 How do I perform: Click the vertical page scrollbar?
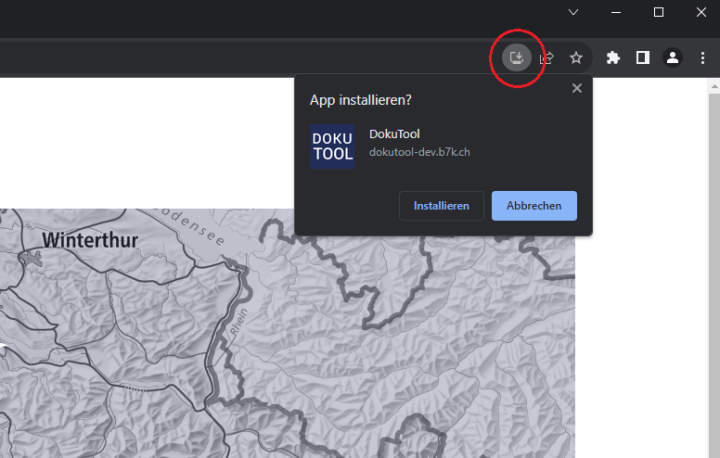(x=713, y=270)
